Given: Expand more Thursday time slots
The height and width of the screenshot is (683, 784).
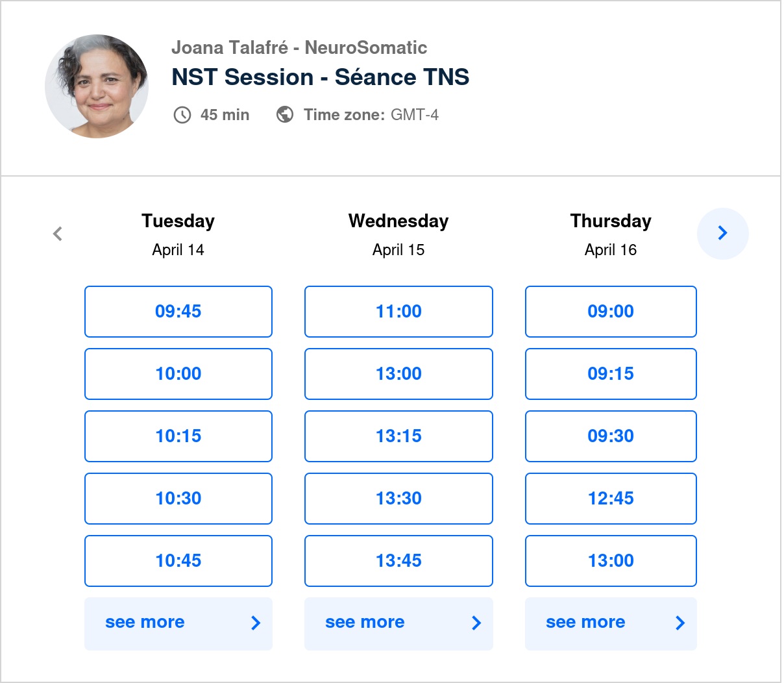Looking at the screenshot, I should coord(610,623).
